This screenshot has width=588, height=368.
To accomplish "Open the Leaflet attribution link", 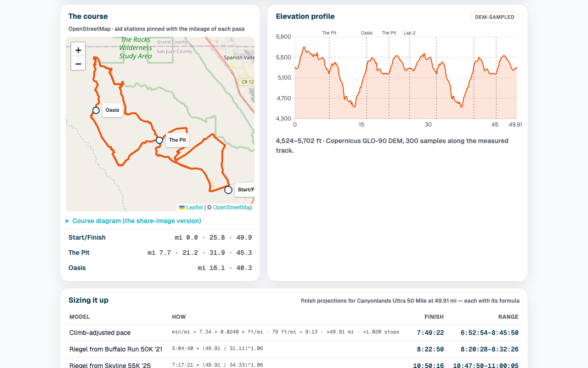I will (x=191, y=207).
